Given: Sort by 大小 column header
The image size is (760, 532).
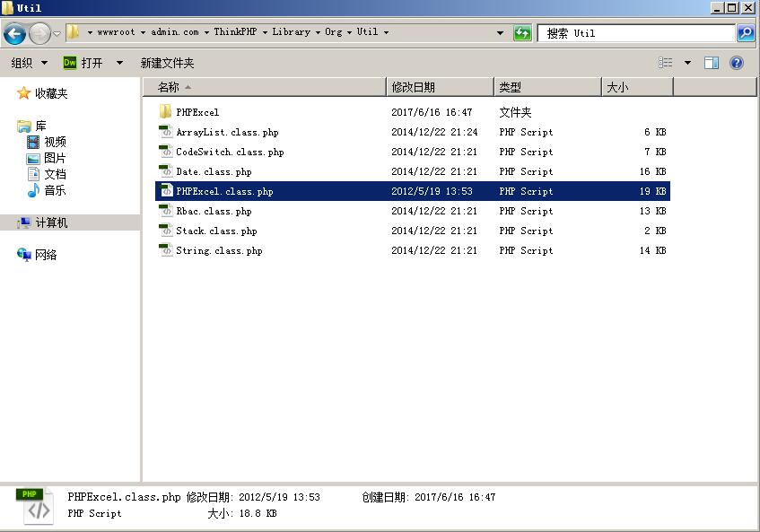Looking at the screenshot, I should [637, 87].
